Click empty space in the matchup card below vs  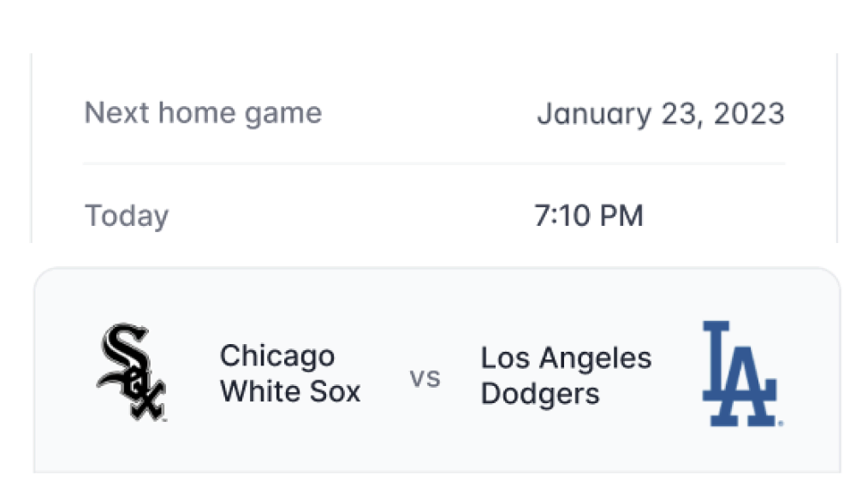425,437
